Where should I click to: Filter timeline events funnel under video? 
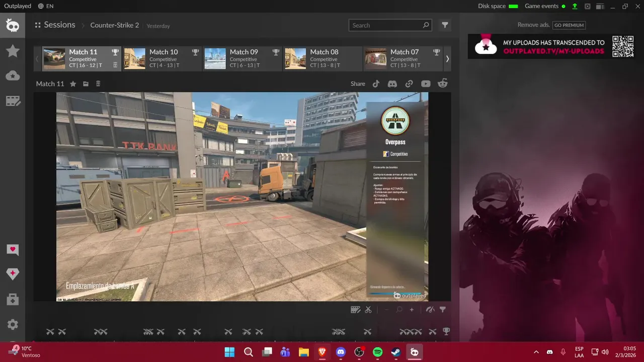pos(443,310)
